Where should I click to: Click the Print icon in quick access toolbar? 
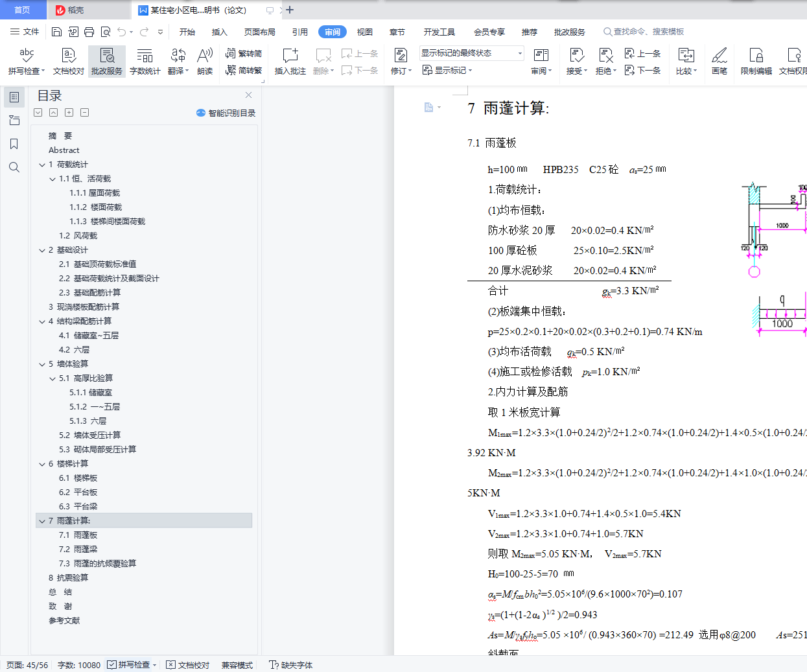pyautogui.click(x=89, y=32)
